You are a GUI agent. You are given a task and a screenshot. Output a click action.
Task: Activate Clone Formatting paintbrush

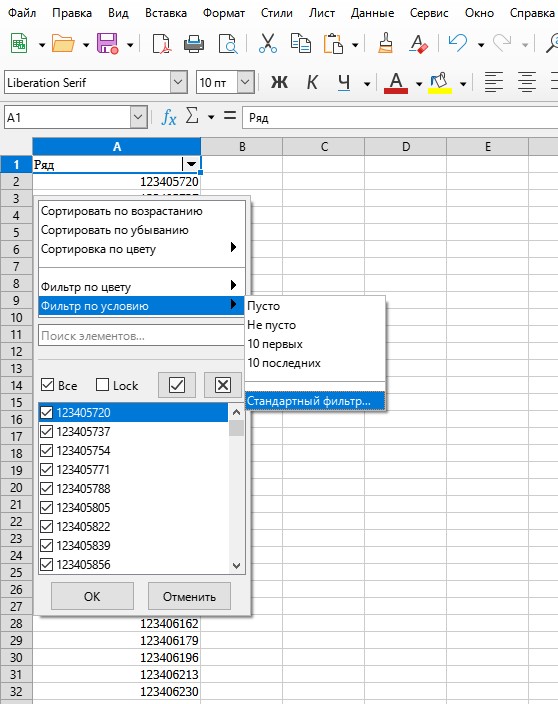point(386,44)
